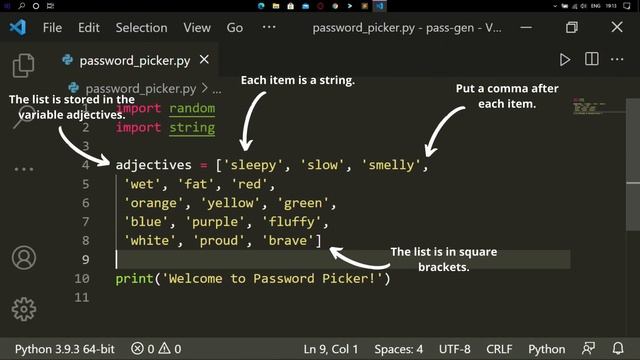Screen dimensions: 640x360
Task: Click the feedback icon in status bar
Action: pos(589,349)
